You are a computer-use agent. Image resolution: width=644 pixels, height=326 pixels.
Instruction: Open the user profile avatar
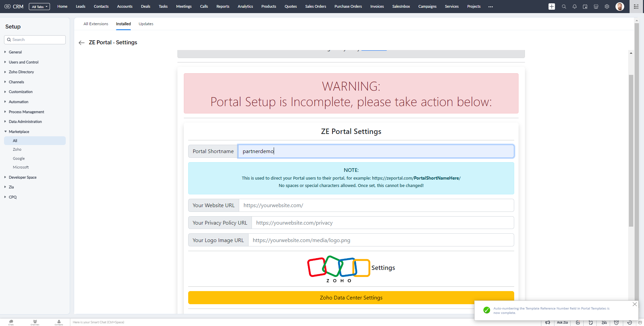pos(620,6)
